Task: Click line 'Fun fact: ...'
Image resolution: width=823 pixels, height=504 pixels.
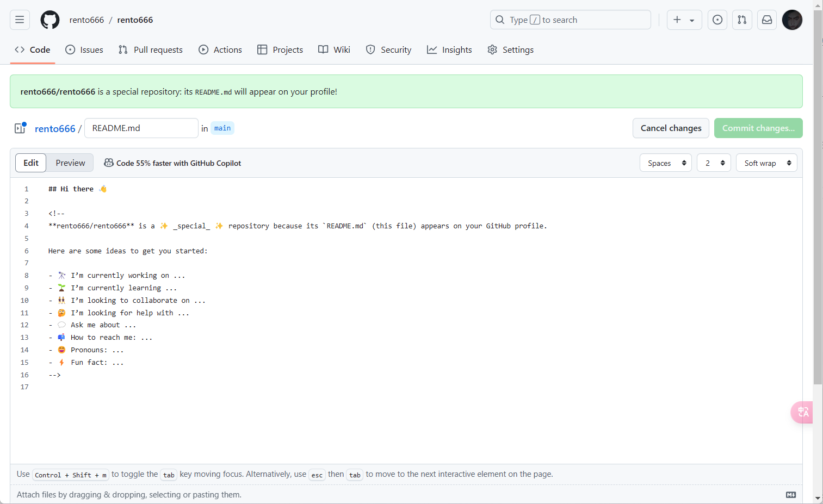Action: point(86,362)
